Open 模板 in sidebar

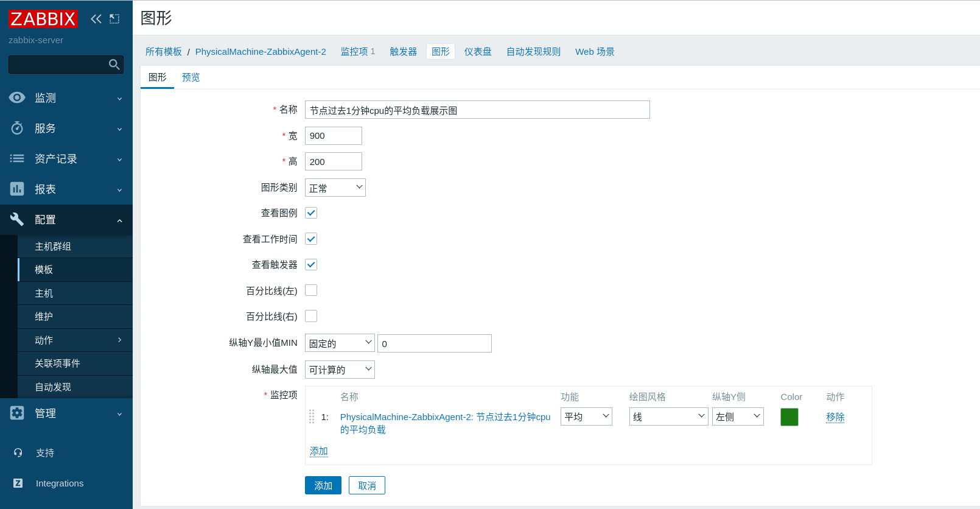click(75, 270)
